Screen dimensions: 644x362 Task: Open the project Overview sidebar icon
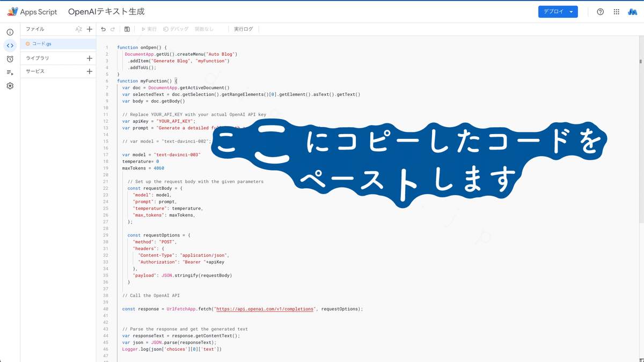(10, 32)
